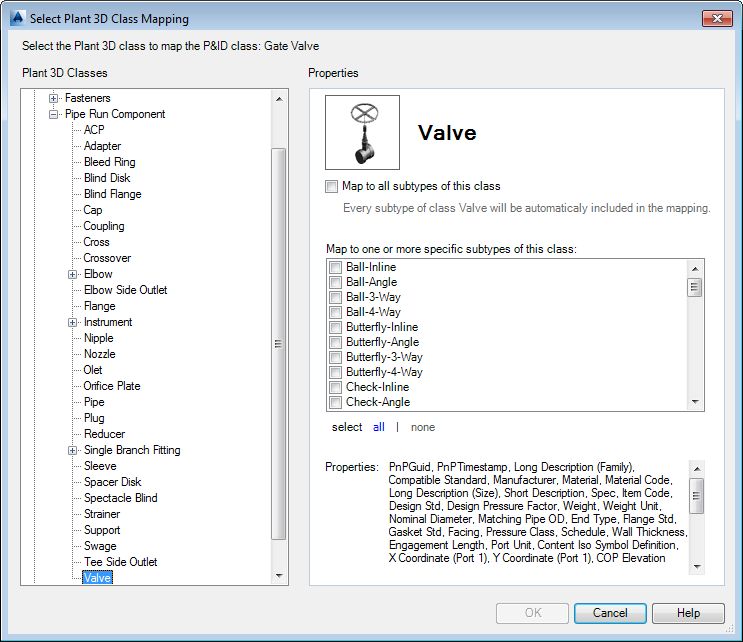Expand the Fasteners tree node
Screen dimensions: 743x642
coord(54,99)
